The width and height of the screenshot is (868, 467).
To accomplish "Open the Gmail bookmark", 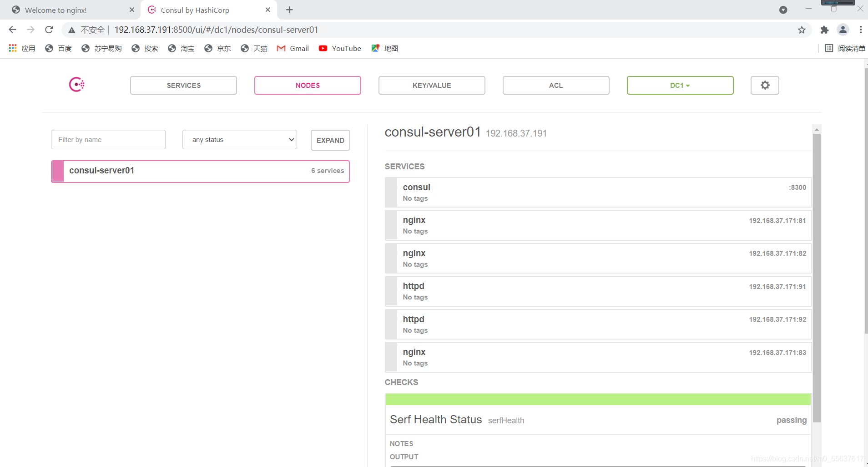I will [293, 48].
